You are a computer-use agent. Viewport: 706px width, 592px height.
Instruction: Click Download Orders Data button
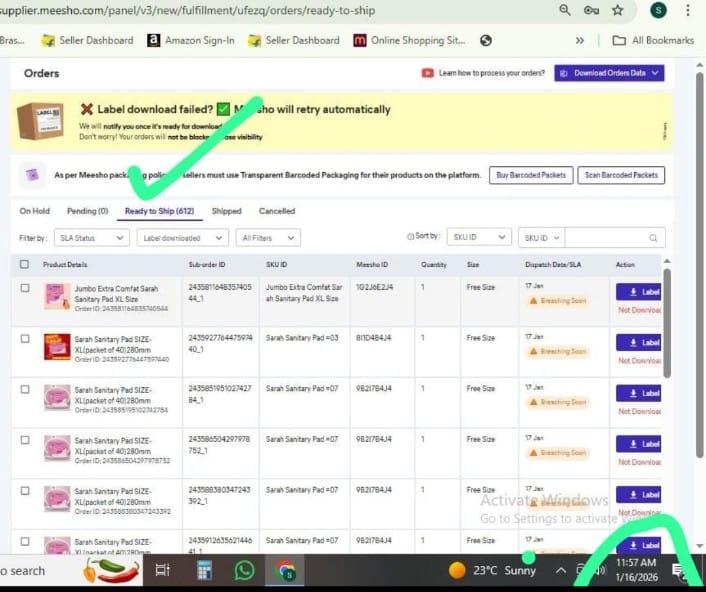click(609, 73)
